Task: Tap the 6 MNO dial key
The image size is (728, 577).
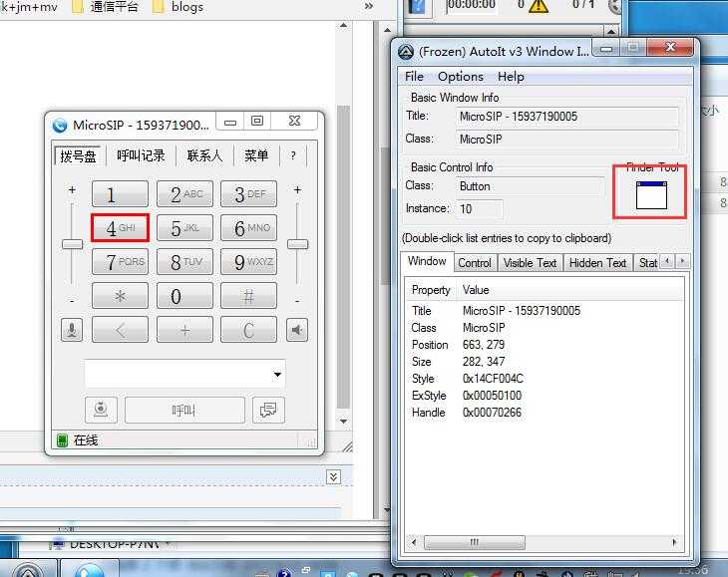Action: (249, 228)
